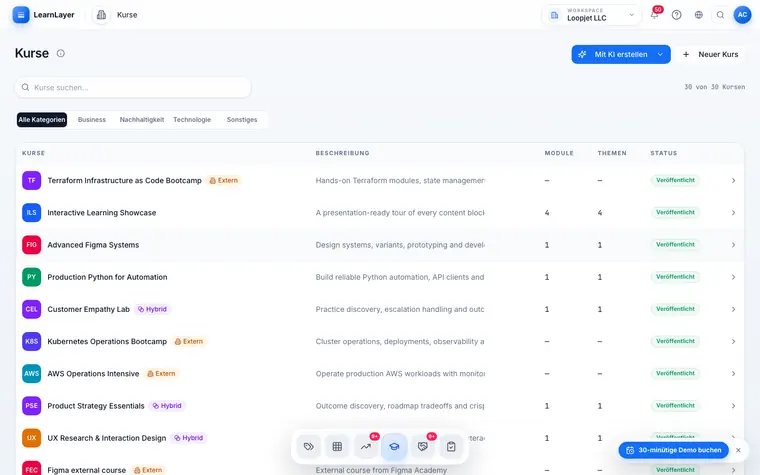Select the graduation cap courses dock icon
This screenshot has width=760, height=475.
[394, 446]
